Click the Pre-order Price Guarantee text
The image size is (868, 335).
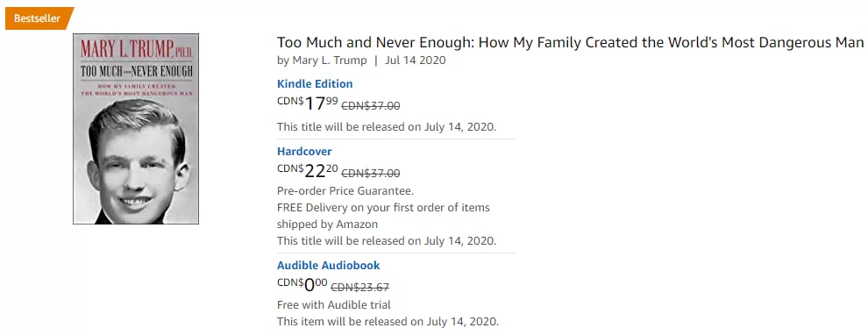[345, 191]
